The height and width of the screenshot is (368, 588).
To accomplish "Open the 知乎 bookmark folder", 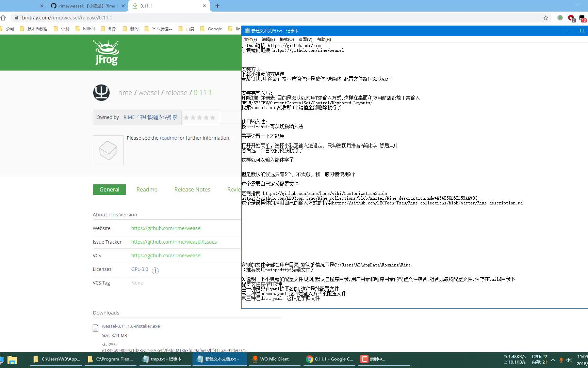I will point(109,29).
